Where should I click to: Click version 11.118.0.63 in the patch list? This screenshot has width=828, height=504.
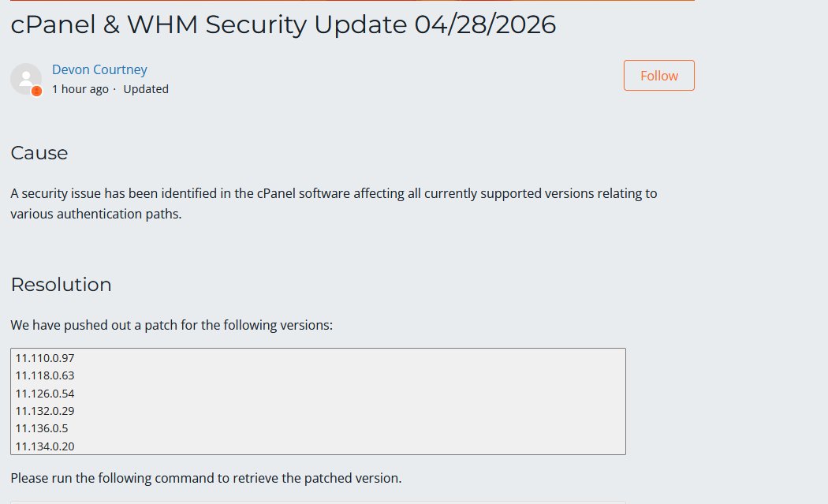tap(45, 375)
